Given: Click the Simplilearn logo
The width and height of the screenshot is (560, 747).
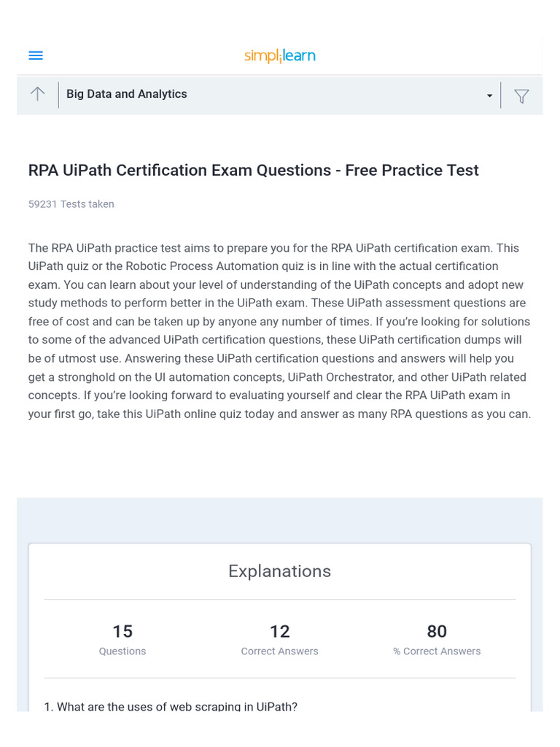Looking at the screenshot, I should tap(280, 56).
